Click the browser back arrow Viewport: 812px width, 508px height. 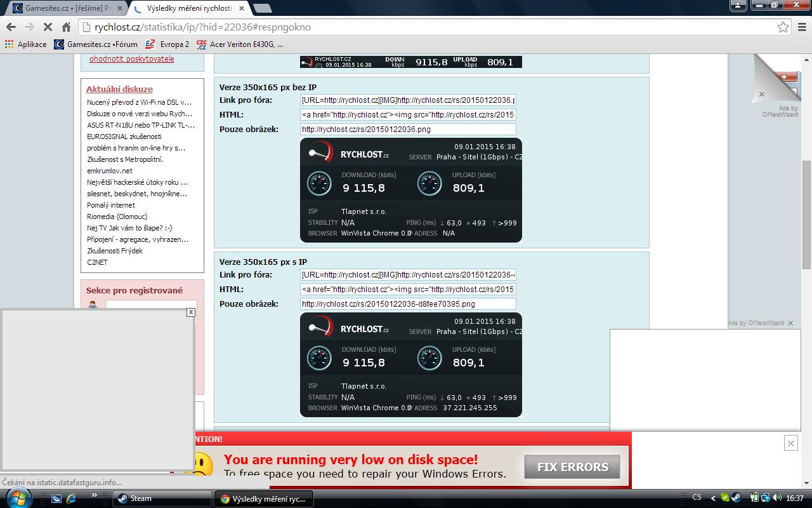[x=11, y=27]
